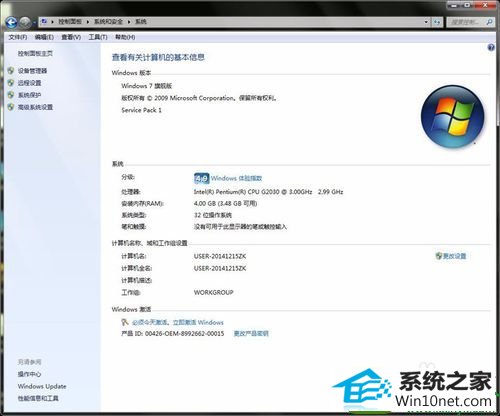Open the 查看(V) menu

pyautogui.click(x=71, y=37)
